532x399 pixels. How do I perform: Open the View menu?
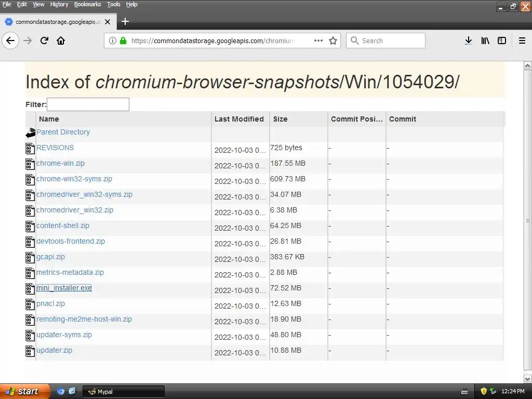[x=38, y=4]
